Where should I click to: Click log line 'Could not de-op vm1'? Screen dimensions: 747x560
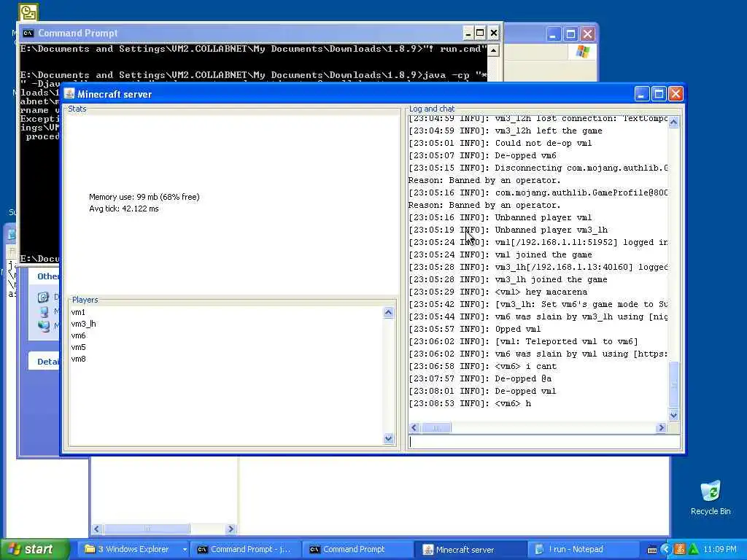(x=500, y=143)
